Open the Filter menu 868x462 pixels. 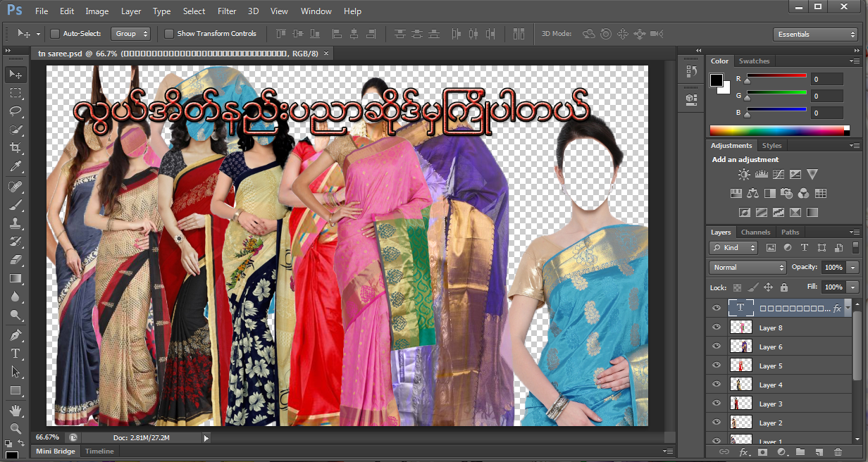[226, 11]
